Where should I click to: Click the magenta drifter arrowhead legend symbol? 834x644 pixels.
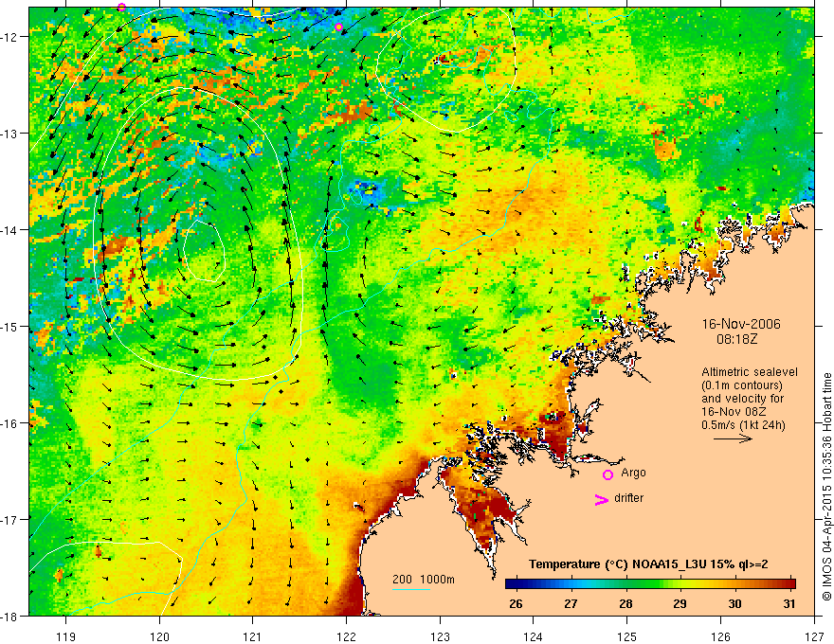click(x=602, y=500)
